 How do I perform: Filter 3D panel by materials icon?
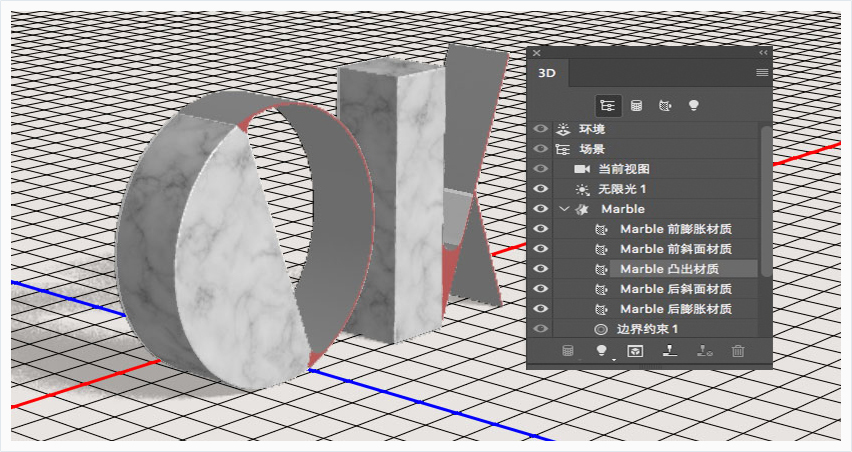click(x=665, y=105)
